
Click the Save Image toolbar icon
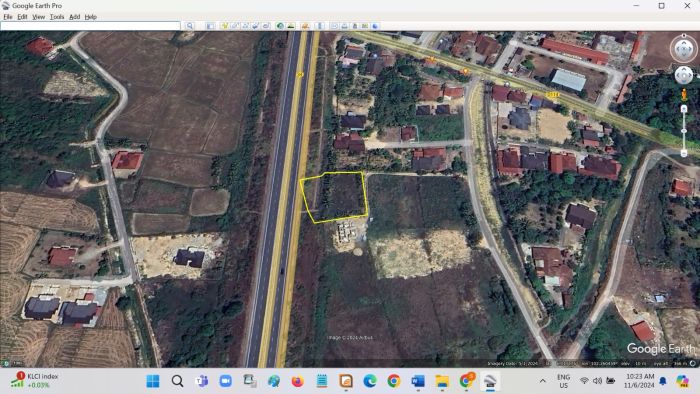(x=355, y=26)
